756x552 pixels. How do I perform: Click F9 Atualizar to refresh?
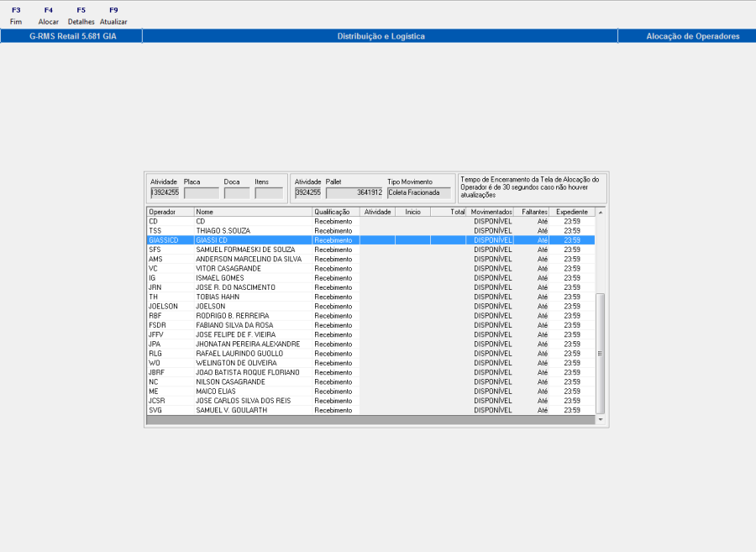[113, 16]
